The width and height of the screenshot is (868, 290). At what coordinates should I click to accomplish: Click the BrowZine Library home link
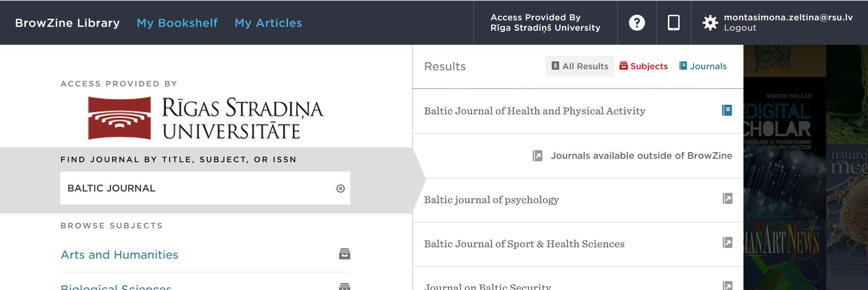pyautogui.click(x=67, y=23)
